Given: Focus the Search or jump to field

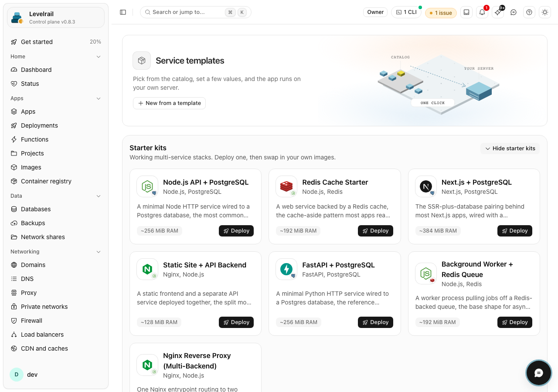Looking at the screenshot, I should point(196,12).
